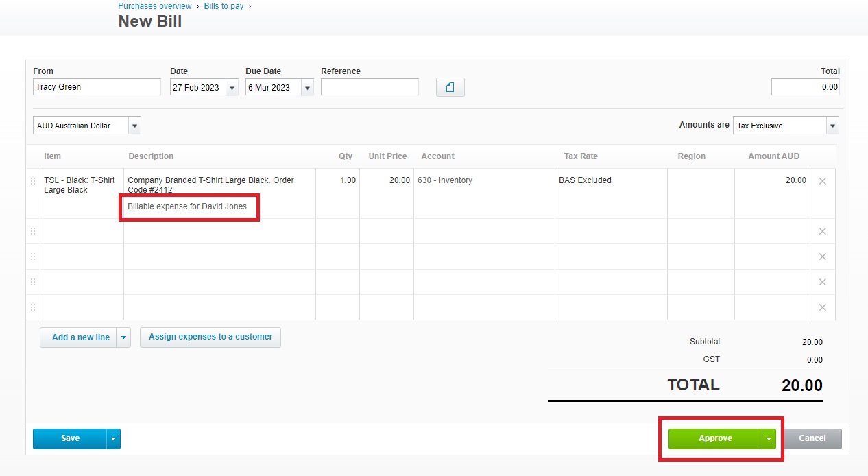
Task: Expand the Save button options arrow
Action: tap(114, 438)
